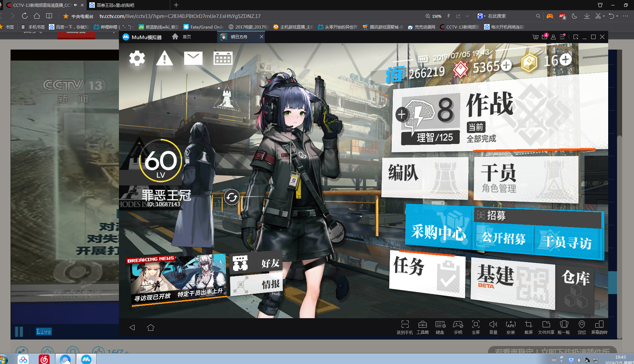The image size is (634, 364).
Task: Expand the address bar chevron dropdown
Action: point(467,16)
